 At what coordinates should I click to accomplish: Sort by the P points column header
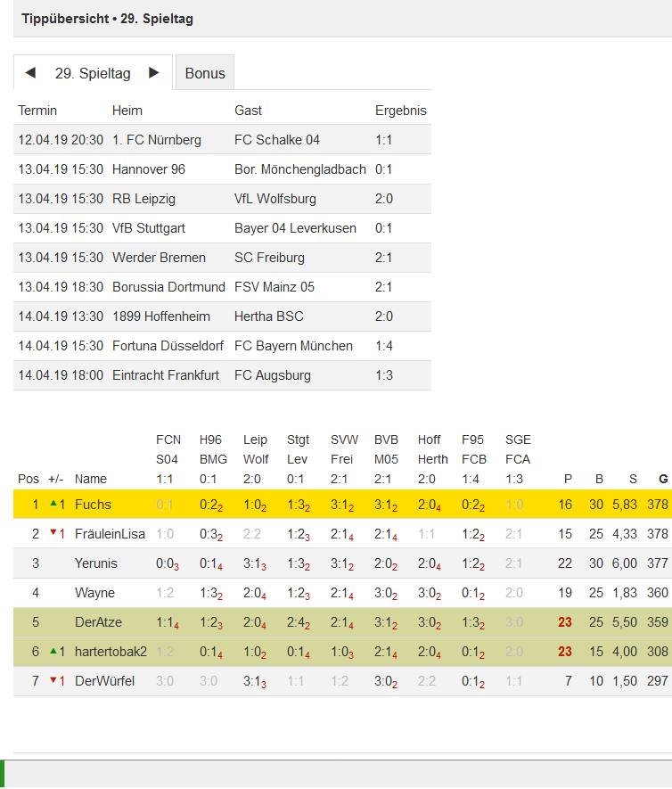[x=568, y=479]
